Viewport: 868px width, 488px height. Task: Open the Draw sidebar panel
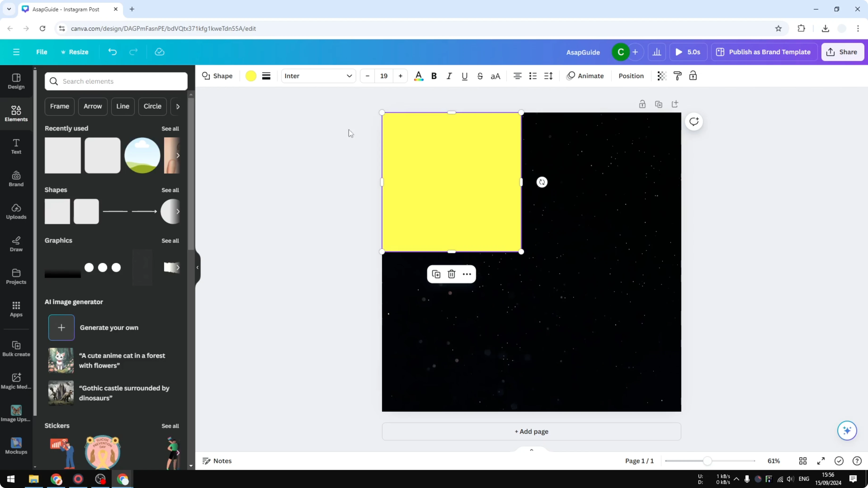(x=16, y=244)
